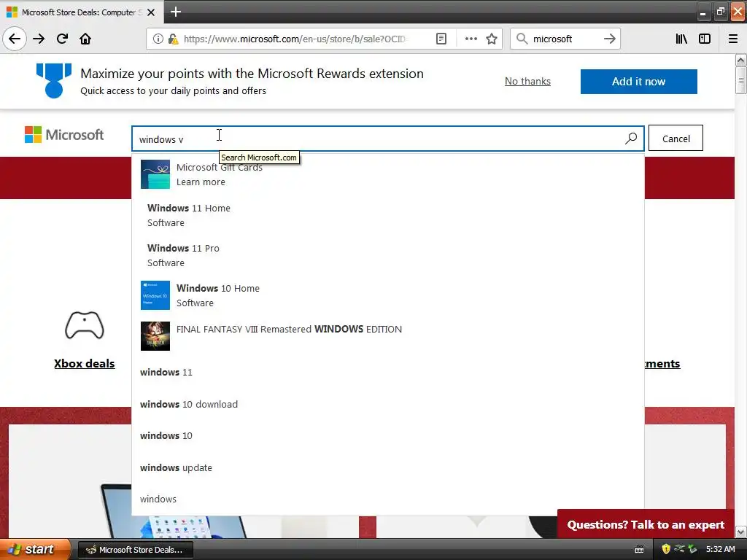Open the security shield tray icon

click(x=666, y=549)
